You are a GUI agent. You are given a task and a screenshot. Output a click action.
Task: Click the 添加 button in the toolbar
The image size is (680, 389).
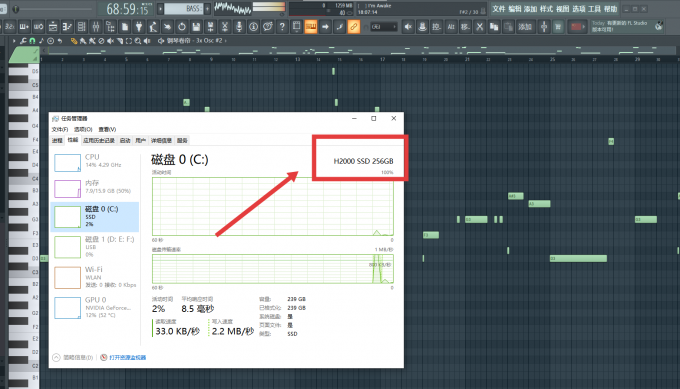[525, 27]
